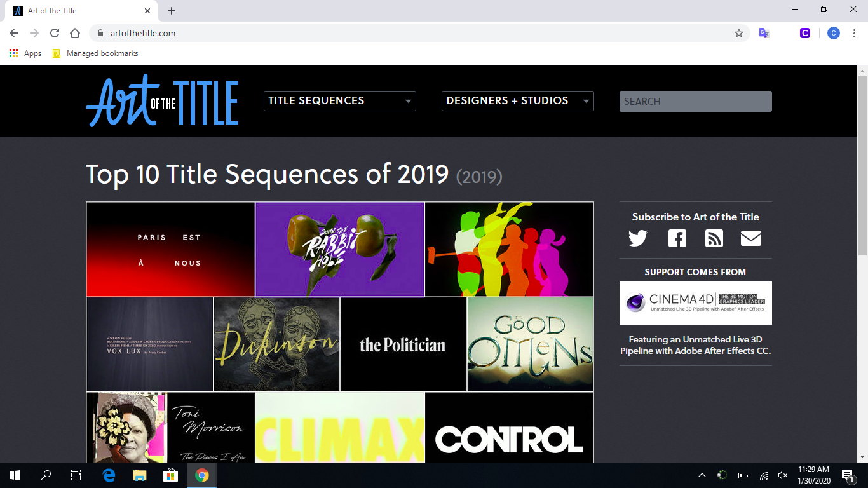Click the browser home icon
The width and height of the screenshot is (868, 488).
(75, 33)
